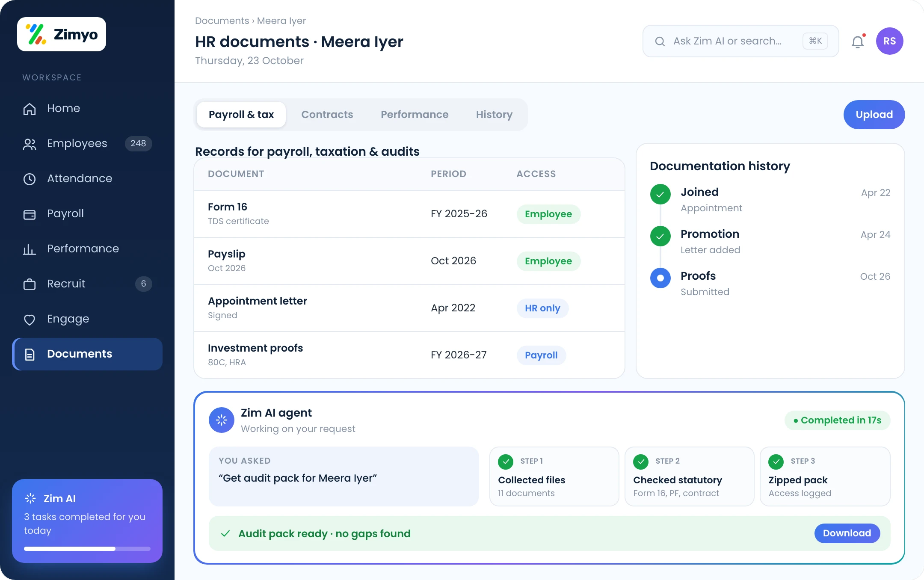Switch to History tab

[494, 115]
